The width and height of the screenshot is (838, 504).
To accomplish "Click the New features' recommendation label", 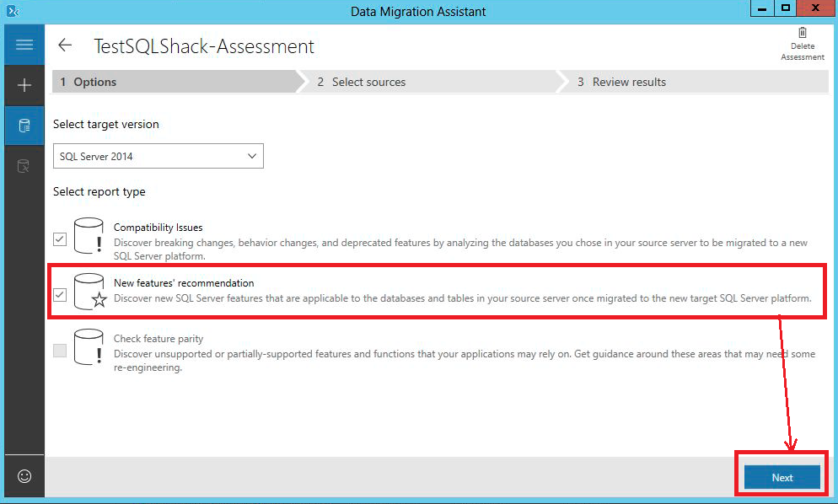I will point(184,282).
